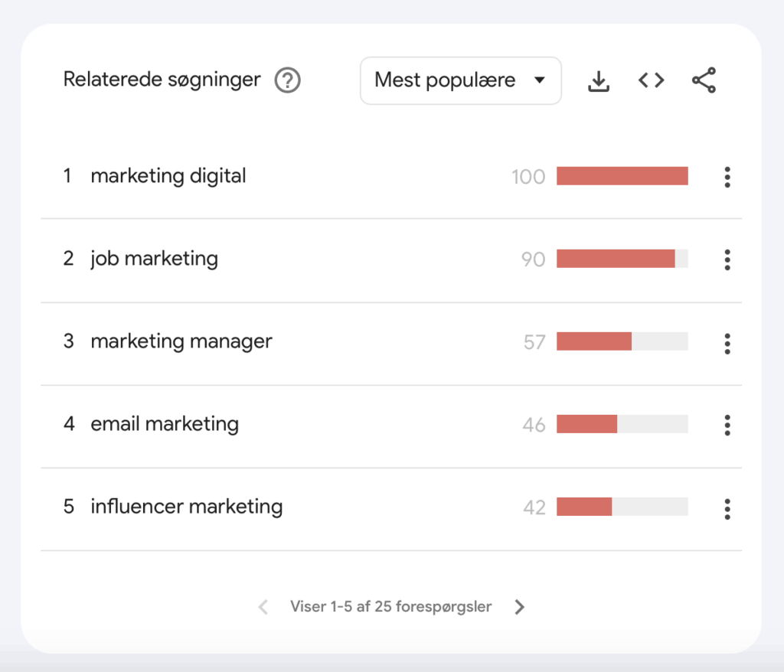
Task: Open the job marketing query
Action: pos(154,259)
